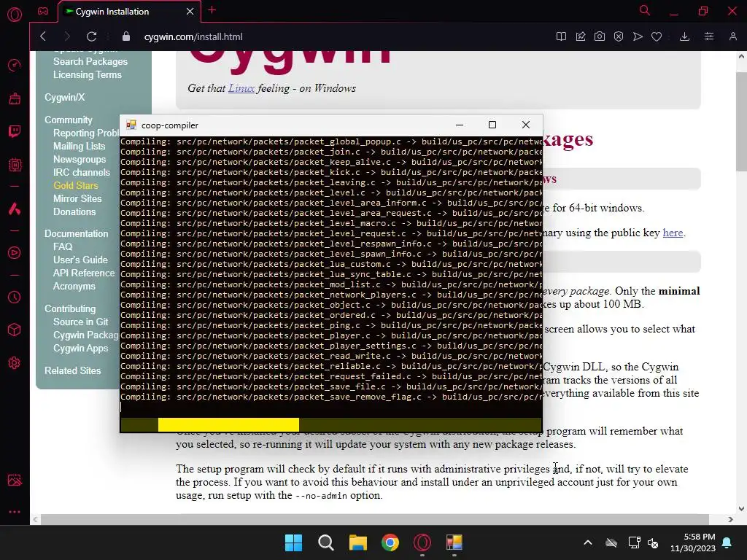Close the Cygwin Installation tab

[x=190, y=12]
